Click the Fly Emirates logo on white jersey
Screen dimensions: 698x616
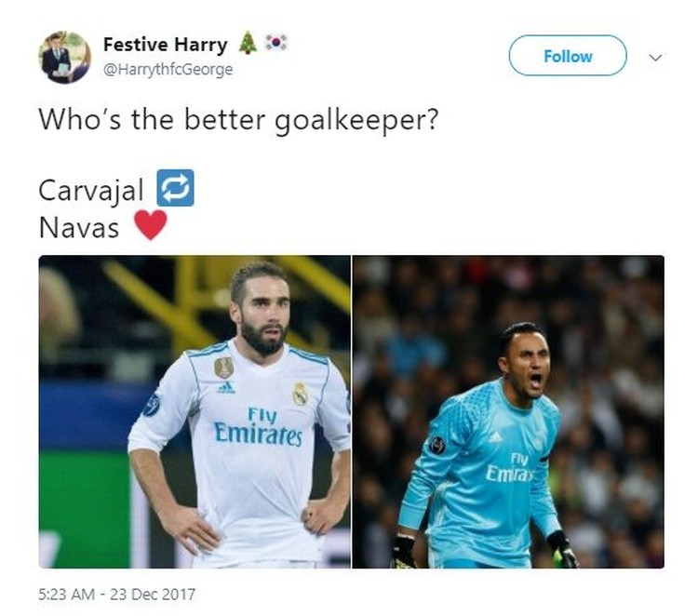[x=258, y=427]
